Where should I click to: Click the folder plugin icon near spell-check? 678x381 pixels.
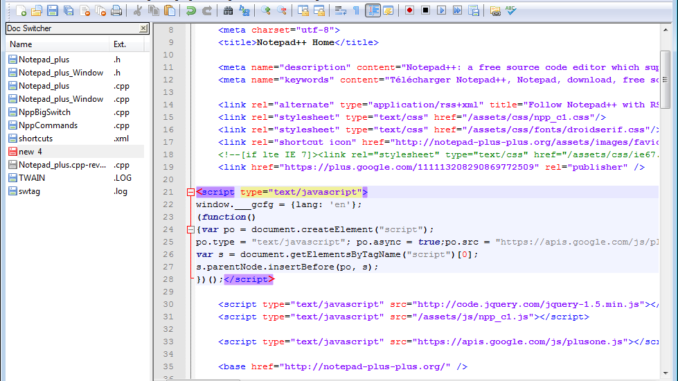tap(495, 11)
